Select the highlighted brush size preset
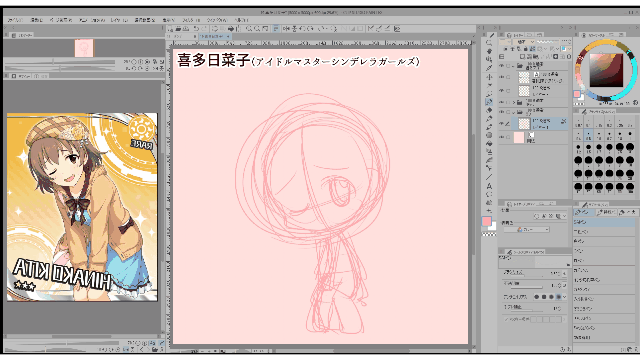 pos(588,135)
